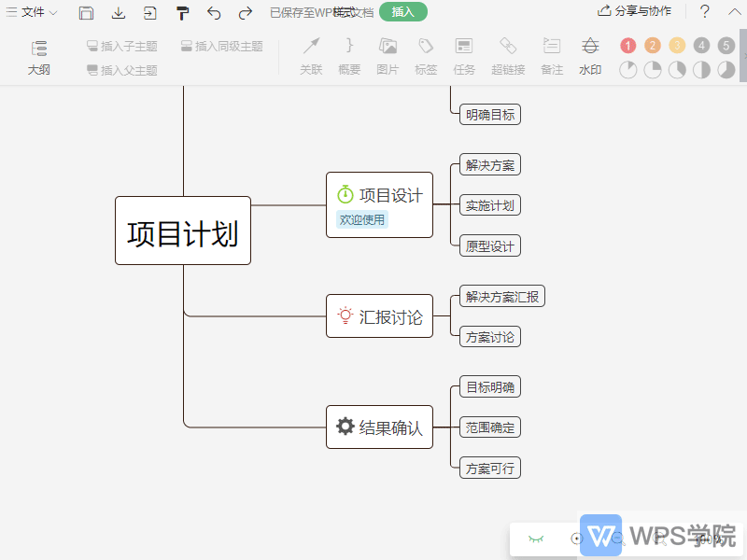This screenshot has height=560, width=747.
Task: Open the 水印 watermark option
Action: (590, 57)
